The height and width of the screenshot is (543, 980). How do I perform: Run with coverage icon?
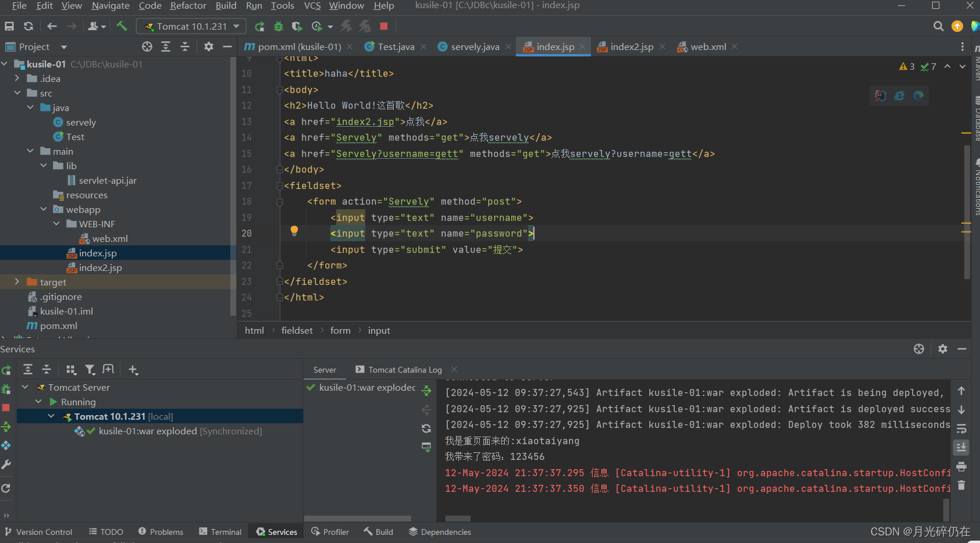tap(297, 26)
